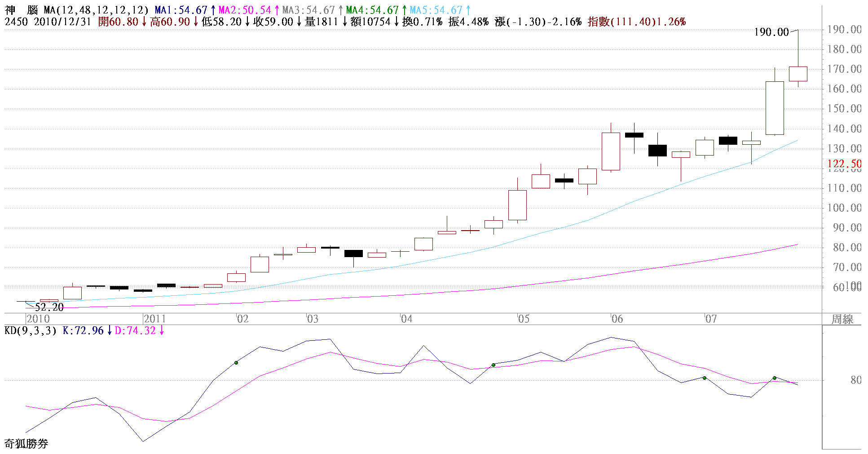Click the down arrow beside K:72.96

click(x=110, y=331)
